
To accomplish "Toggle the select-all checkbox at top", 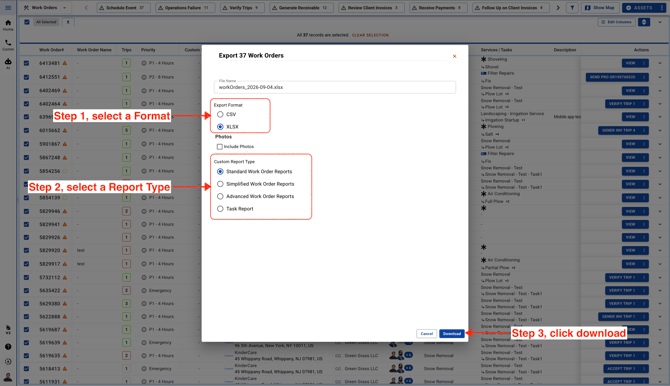I will pos(27,22).
